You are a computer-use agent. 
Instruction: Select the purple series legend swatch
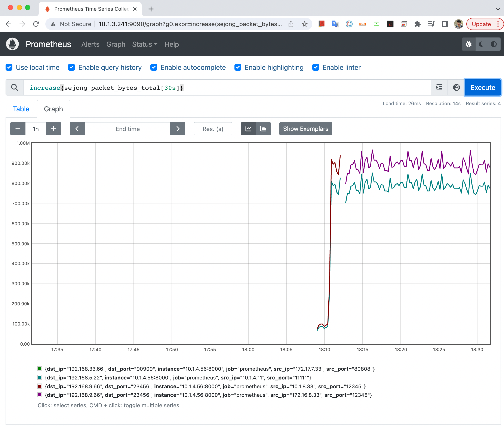pyautogui.click(x=40, y=395)
